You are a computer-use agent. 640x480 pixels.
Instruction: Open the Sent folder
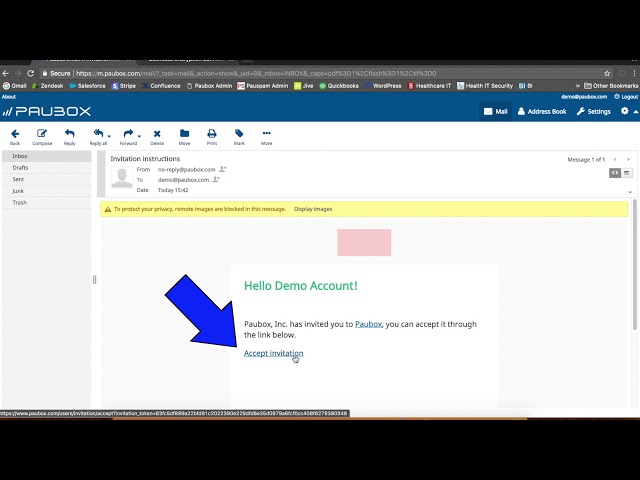coord(47,179)
